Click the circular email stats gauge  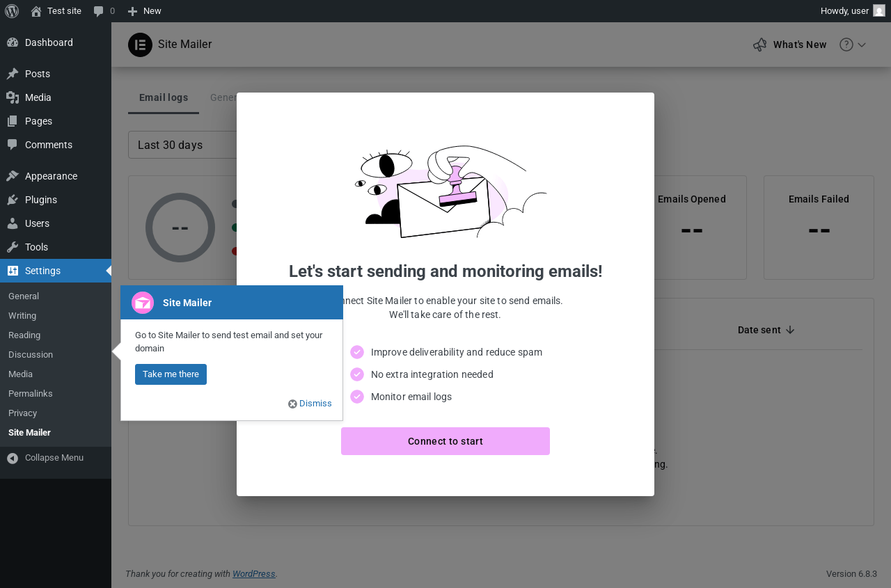[x=180, y=228]
